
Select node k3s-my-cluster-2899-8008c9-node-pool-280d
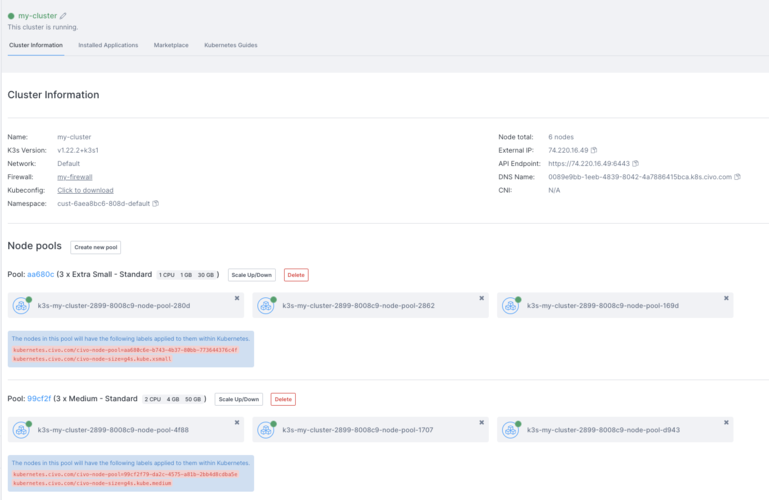126,305
